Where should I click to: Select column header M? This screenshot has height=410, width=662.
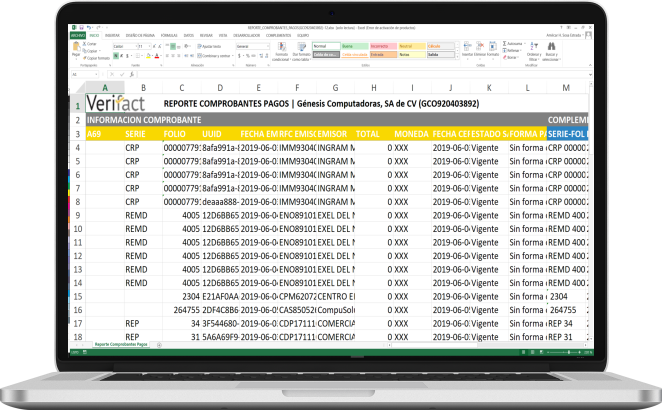(x=566, y=88)
